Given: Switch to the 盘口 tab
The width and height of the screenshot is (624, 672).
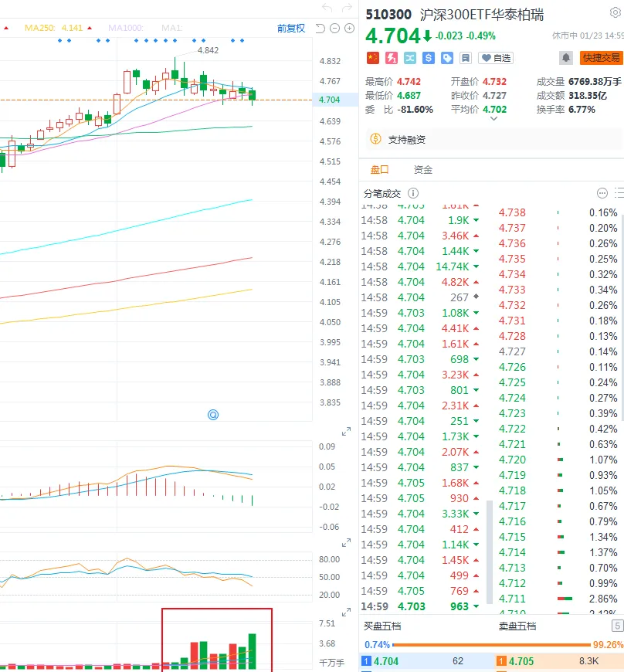Looking at the screenshot, I should click(x=380, y=170).
